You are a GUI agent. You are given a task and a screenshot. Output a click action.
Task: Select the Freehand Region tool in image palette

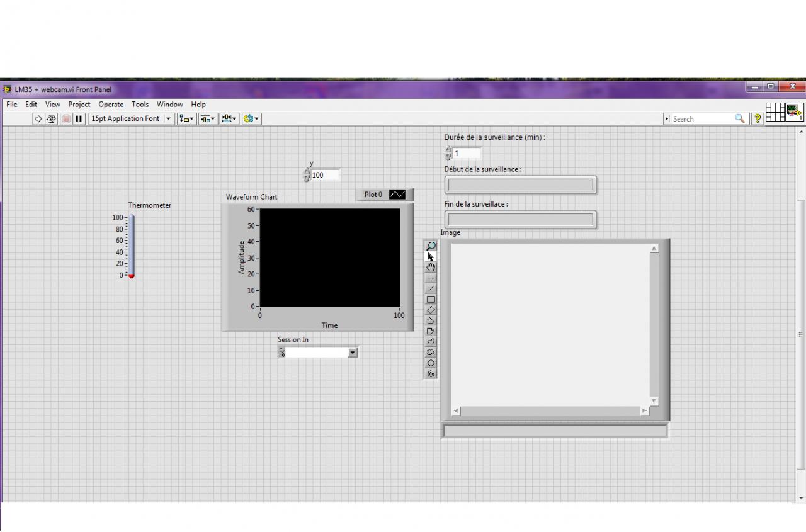click(431, 353)
